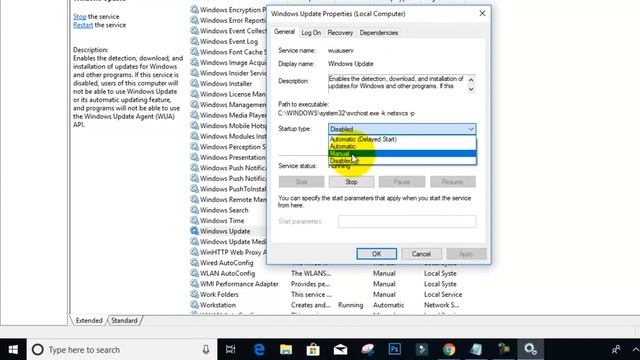Click the Services gear icon in taskbar
This screenshot has height=360, width=640.
coord(530,349)
